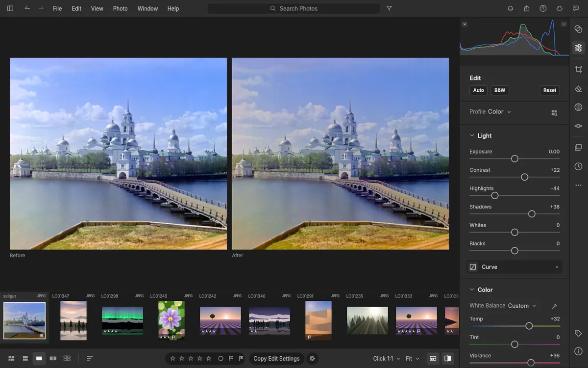Check cloud sync status icon
588x368 pixels.
(560, 8)
